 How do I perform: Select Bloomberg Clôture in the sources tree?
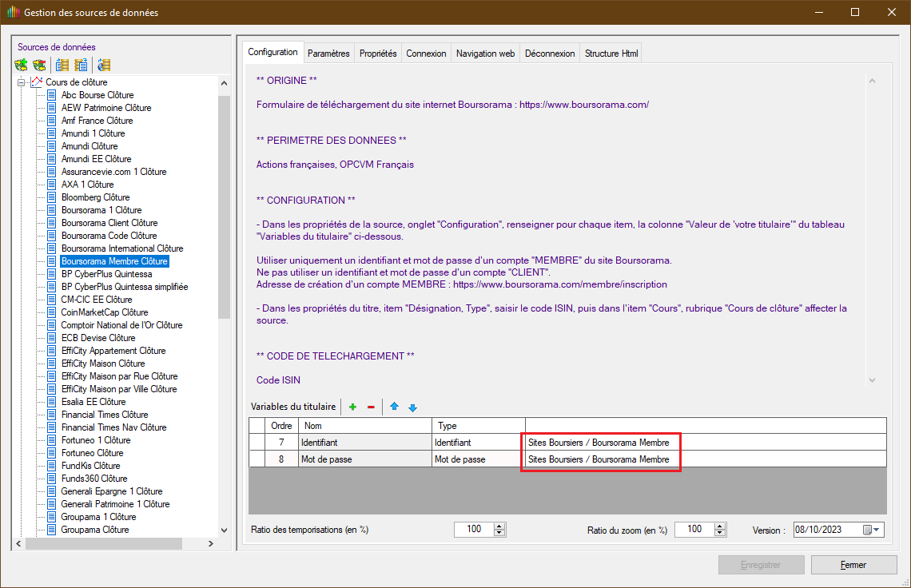coord(95,197)
